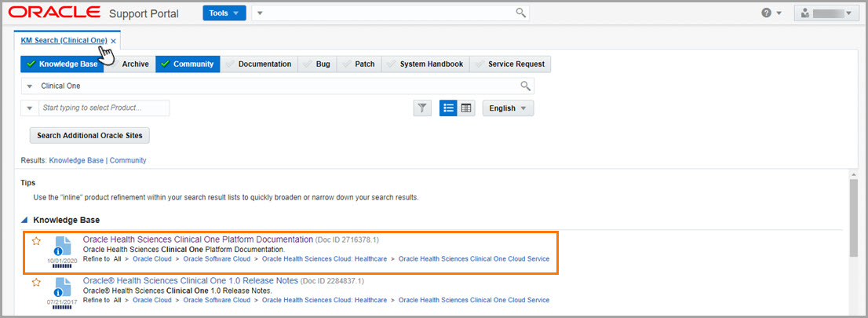Refine first result to Clinical One Cloud Service
This screenshot has width=868, height=318.
tap(474, 259)
